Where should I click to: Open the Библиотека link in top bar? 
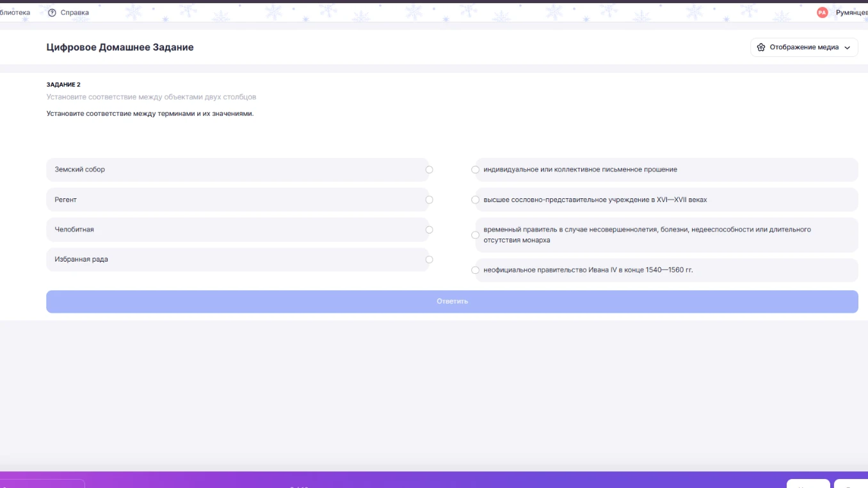pyautogui.click(x=15, y=13)
